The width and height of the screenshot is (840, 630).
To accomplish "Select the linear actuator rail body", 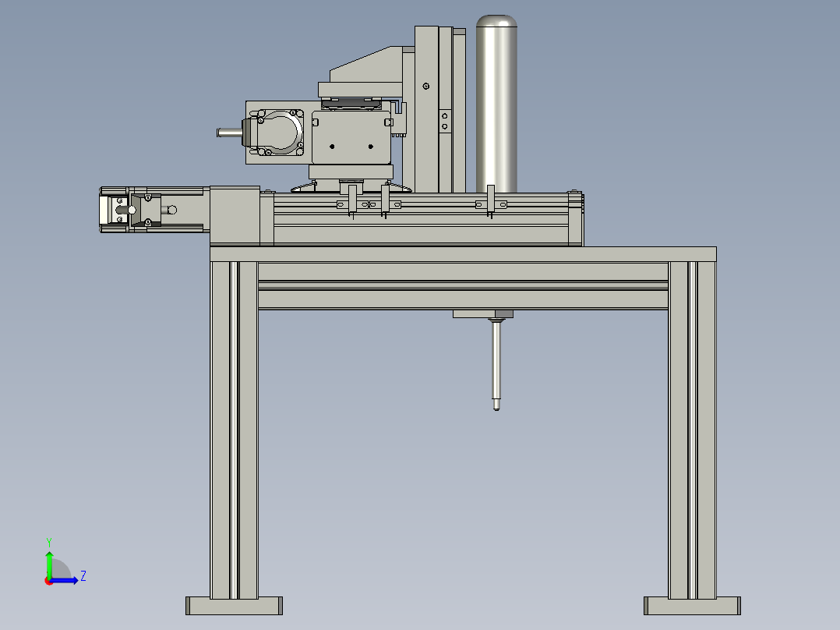I will (422, 219).
